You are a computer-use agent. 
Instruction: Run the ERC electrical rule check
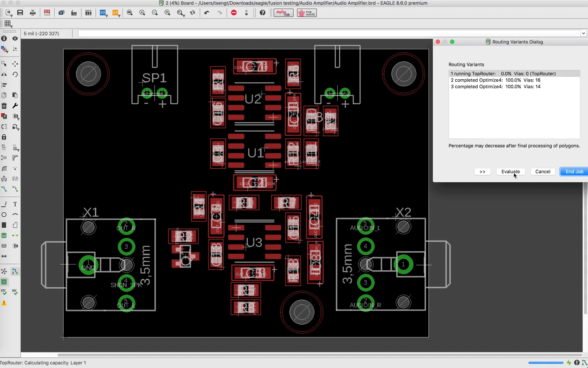click(4, 292)
